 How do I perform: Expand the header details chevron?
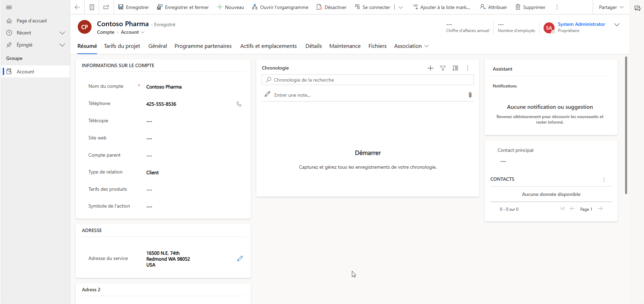pos(617,25)
